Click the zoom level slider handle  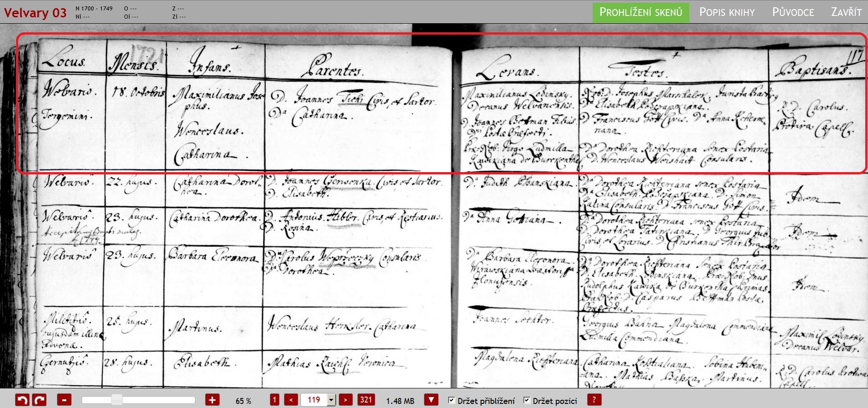117,400
